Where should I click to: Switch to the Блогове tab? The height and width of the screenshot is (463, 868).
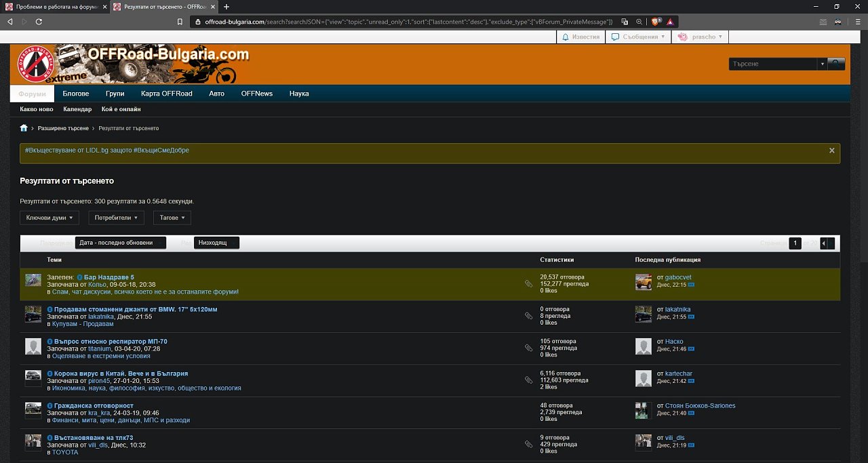pos(76,94)
